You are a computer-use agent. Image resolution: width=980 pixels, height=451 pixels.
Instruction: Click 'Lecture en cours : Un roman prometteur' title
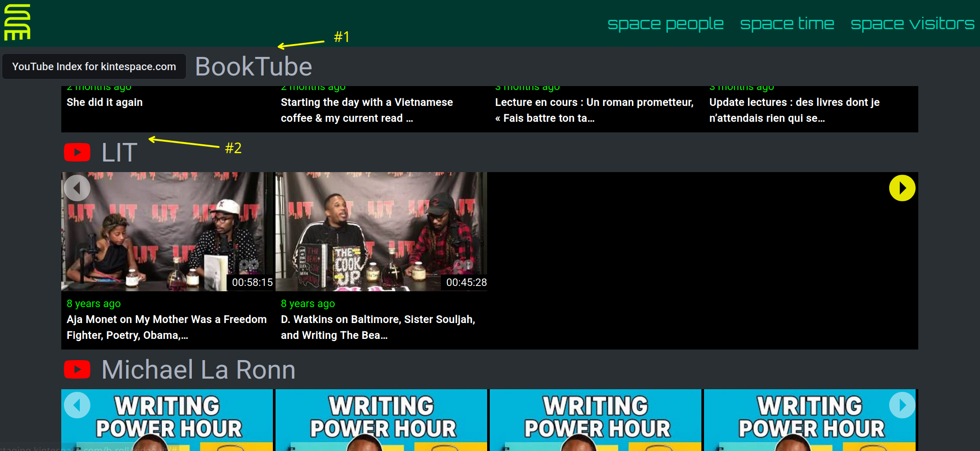click(x=594, y=110)
